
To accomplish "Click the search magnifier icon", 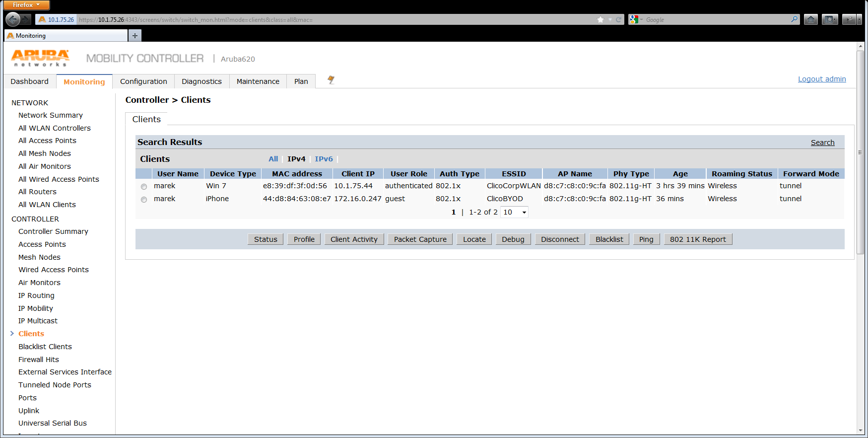I will [x=795, y=19].
